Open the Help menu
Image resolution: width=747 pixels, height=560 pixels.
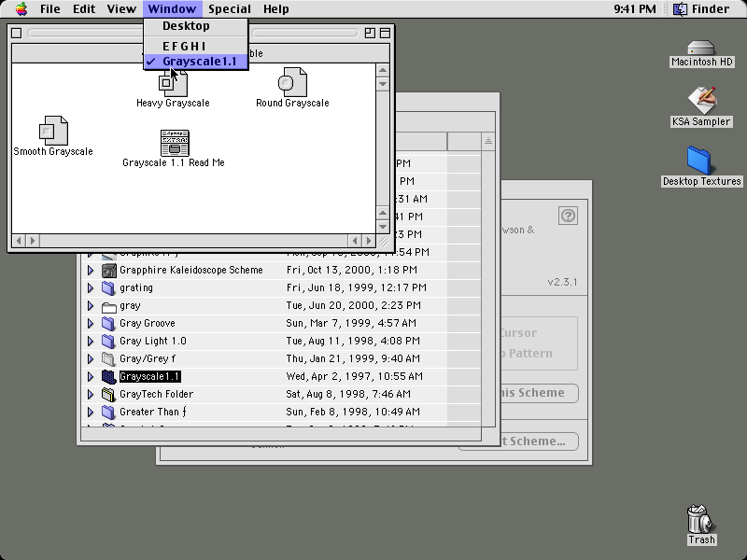pyautogui.click(x=275, y=9)
